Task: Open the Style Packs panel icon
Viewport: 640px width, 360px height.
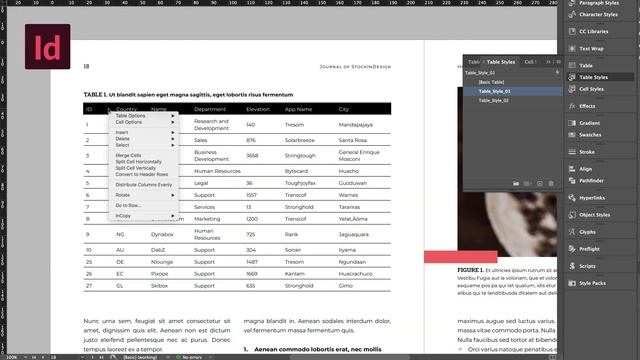Action: pyautogui.click(x=572, y=283)
